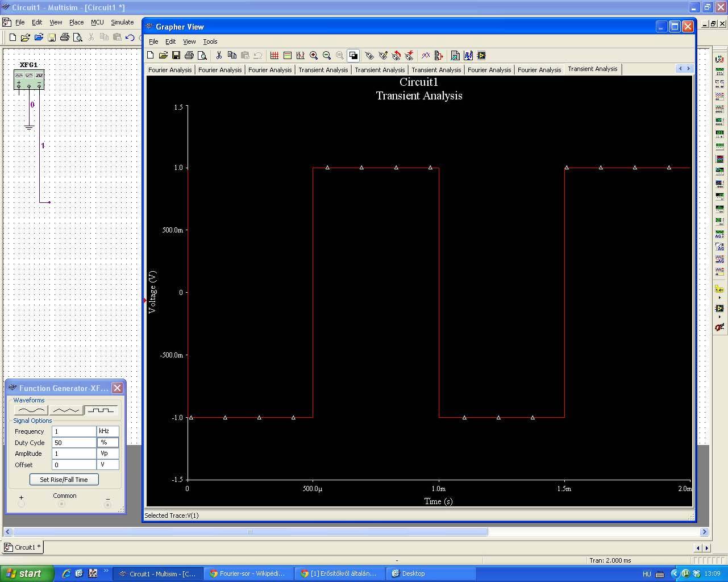Click Print Preview icon in Grapher toolbar

202,56
